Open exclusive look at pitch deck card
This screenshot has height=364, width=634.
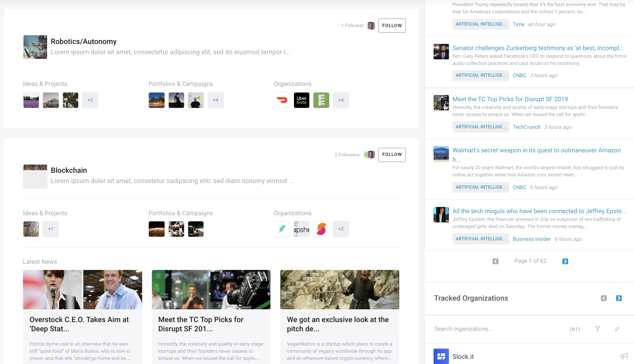[340, 317]
